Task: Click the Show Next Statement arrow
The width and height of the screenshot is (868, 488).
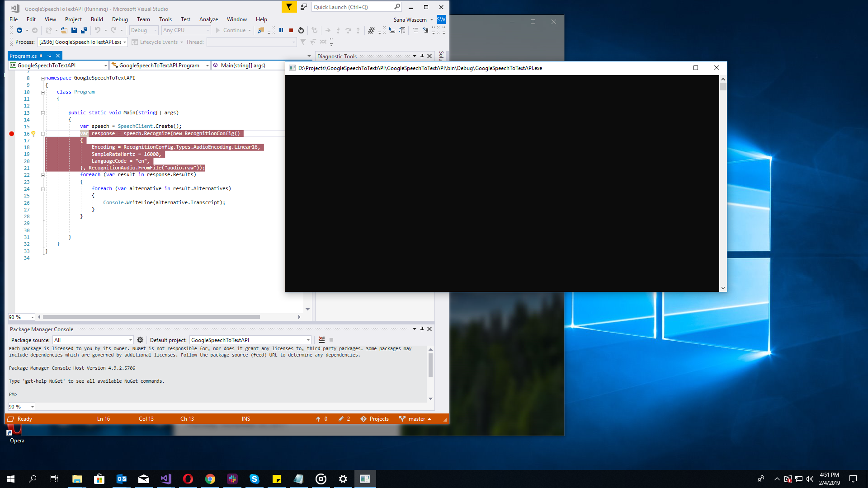Action: click(x=328, y=30)
